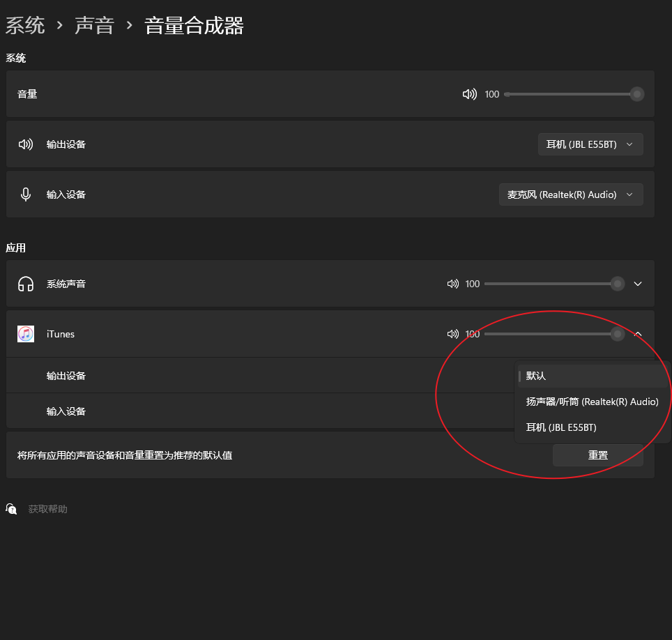The image size is (672, 640).
Task: Mute iTunes volume via speaker icon
Action: point(453,334)
